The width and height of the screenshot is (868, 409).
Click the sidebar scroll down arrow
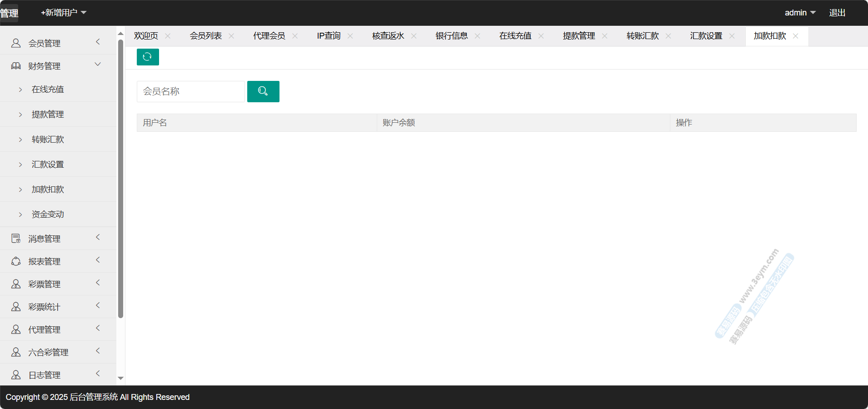[120, 378]
